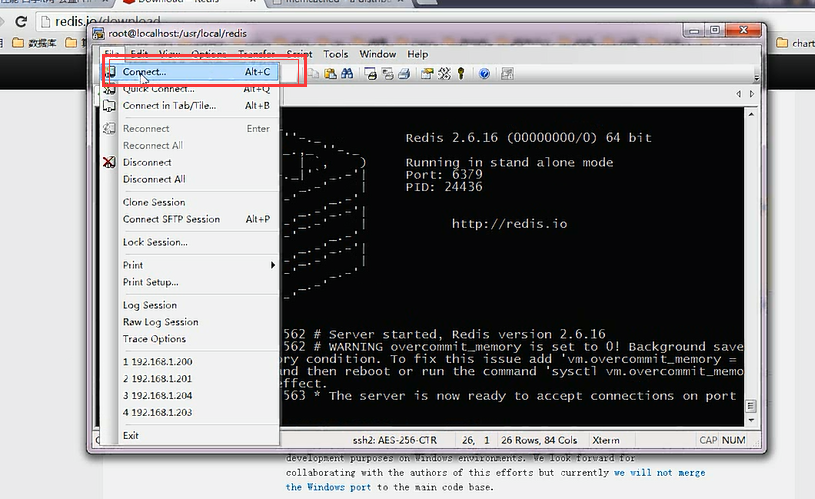This screenshot has width=815, height=499.
Task: Open Session Options toolbar icon
Action: tap(427, 74)
